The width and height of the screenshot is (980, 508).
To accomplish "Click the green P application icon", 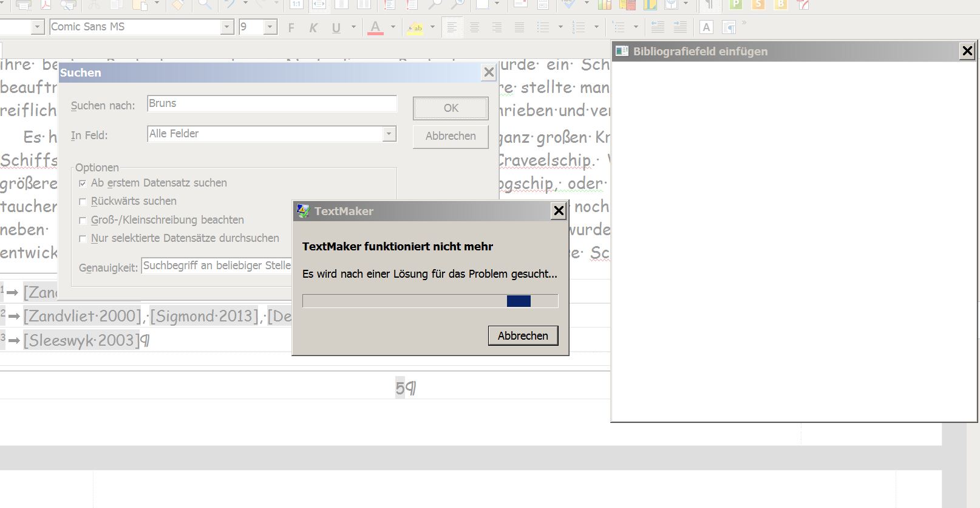I will (x=736, y=4).
